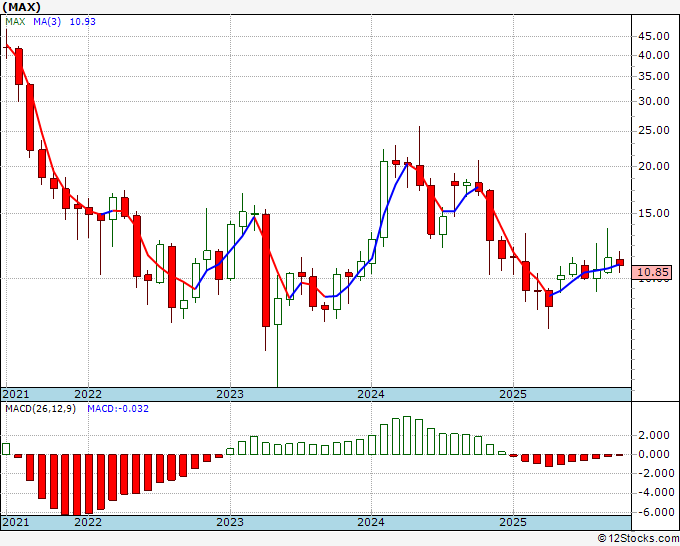Click 2022 on the price chart timeline
This screenshot has height=546, width=680.
pyautogui.click(x=88, y=394)
